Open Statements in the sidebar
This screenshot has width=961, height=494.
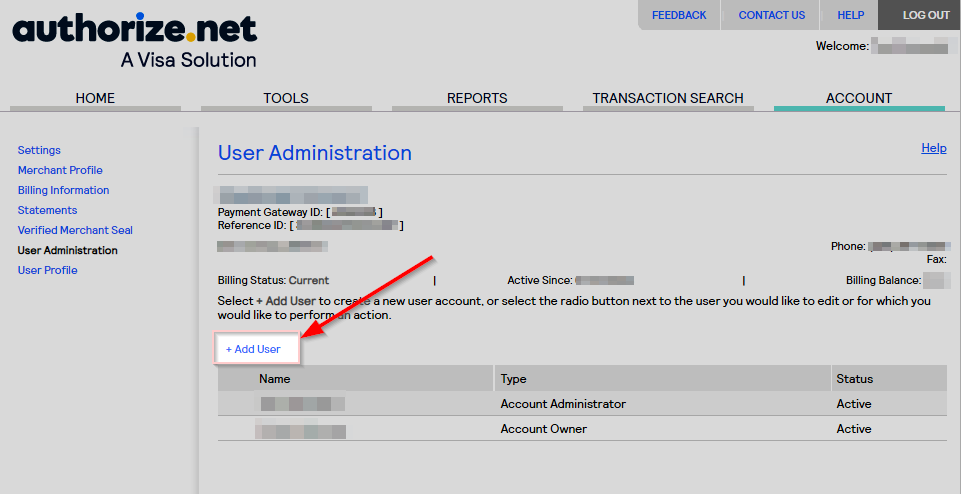click(x=47, y=210)
